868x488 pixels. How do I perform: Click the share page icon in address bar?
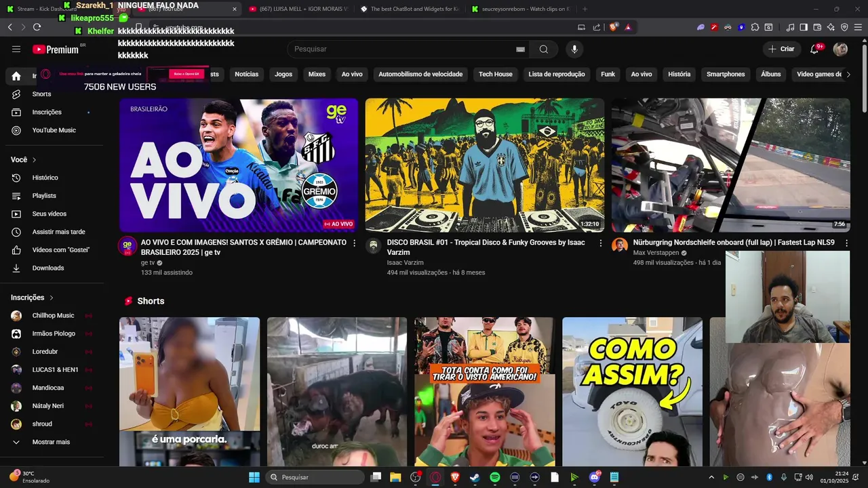pos(597,27)
